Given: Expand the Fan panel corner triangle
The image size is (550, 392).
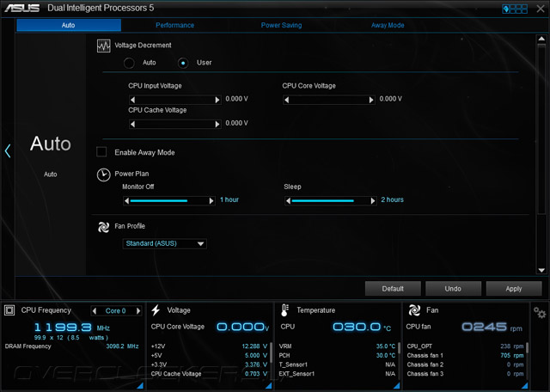Looking at the screenshot, I should [525, 386].
